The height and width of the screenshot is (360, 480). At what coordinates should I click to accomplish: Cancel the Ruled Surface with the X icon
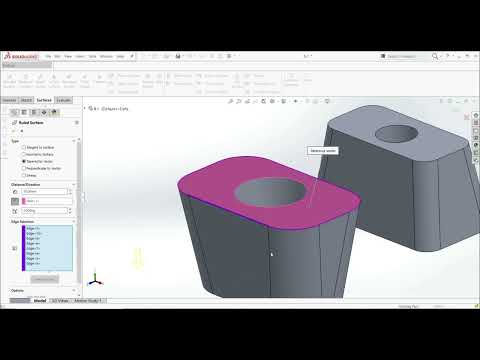coord(22,131)
